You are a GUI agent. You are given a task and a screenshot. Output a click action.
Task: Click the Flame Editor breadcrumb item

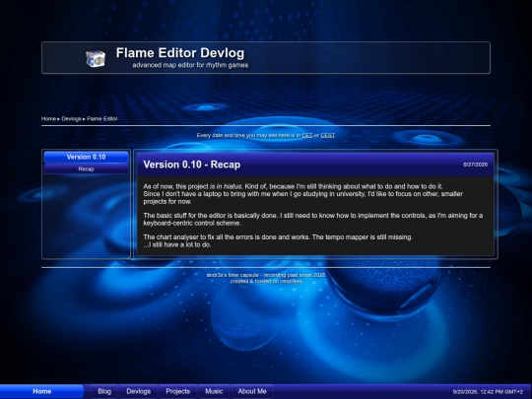click(102, 119)
